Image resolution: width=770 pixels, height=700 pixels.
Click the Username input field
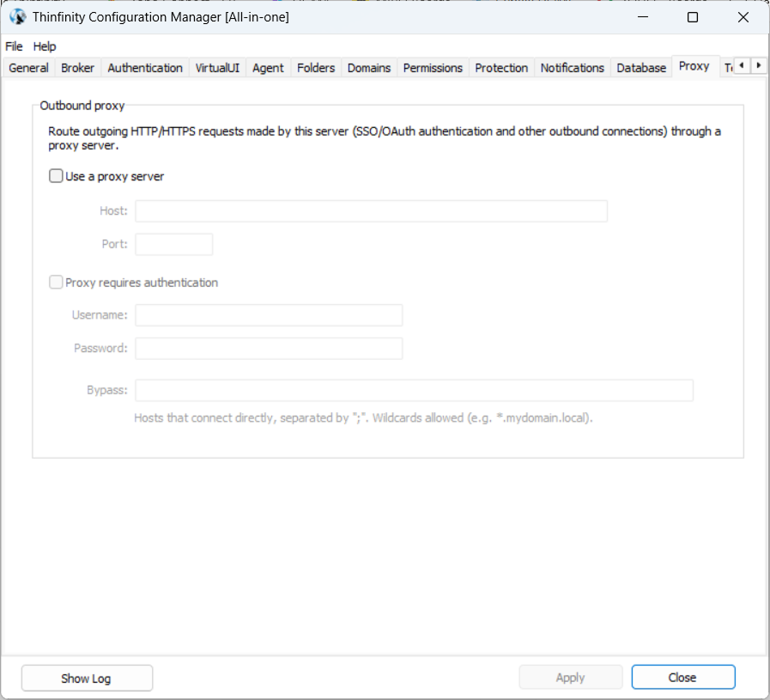pos(269,315)
